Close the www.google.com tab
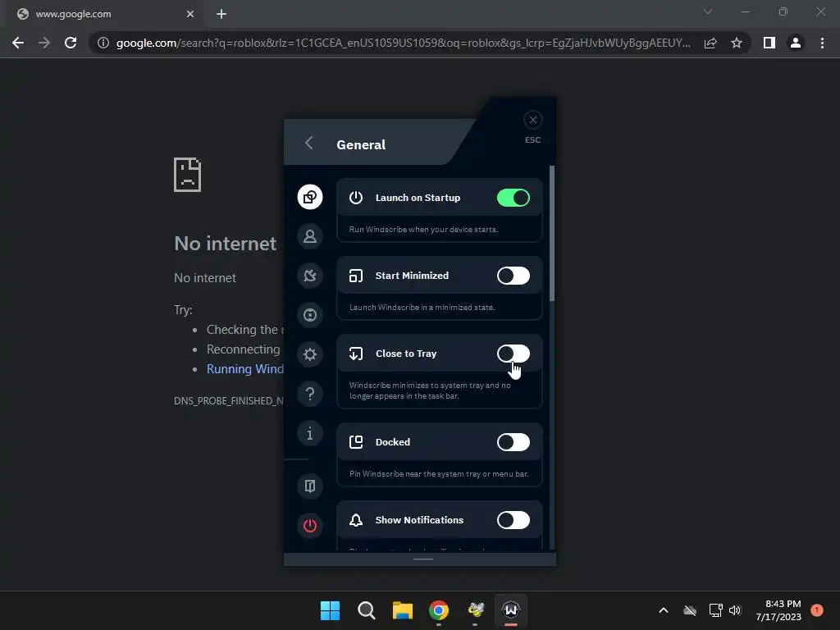 pyautogui.click(x=190, y=15)
